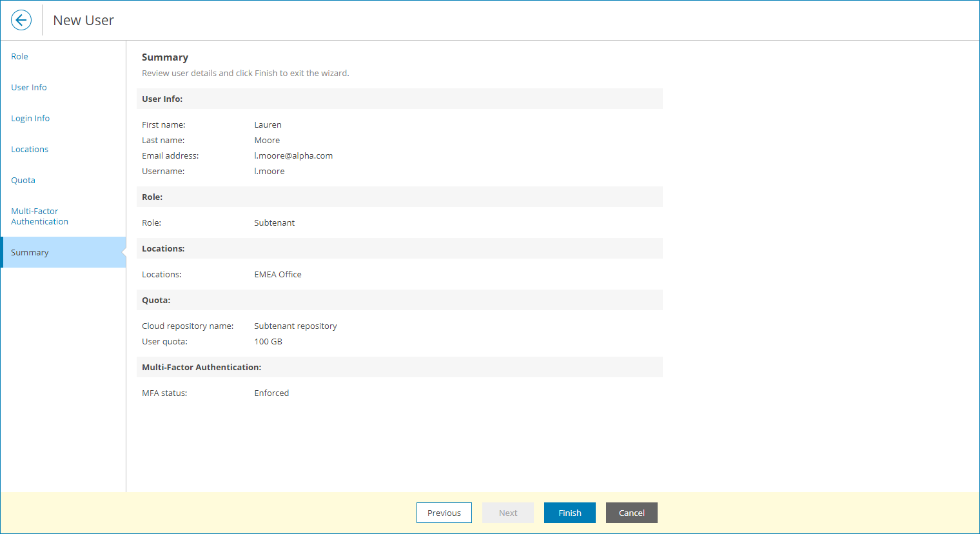Image resolution: width=980 pixels, height=534 pixels.
Task: Open the User Info step
Action: (29, 87)
